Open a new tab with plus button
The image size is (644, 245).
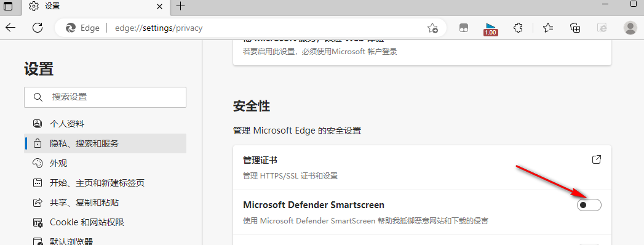click(x=180, y=6)
